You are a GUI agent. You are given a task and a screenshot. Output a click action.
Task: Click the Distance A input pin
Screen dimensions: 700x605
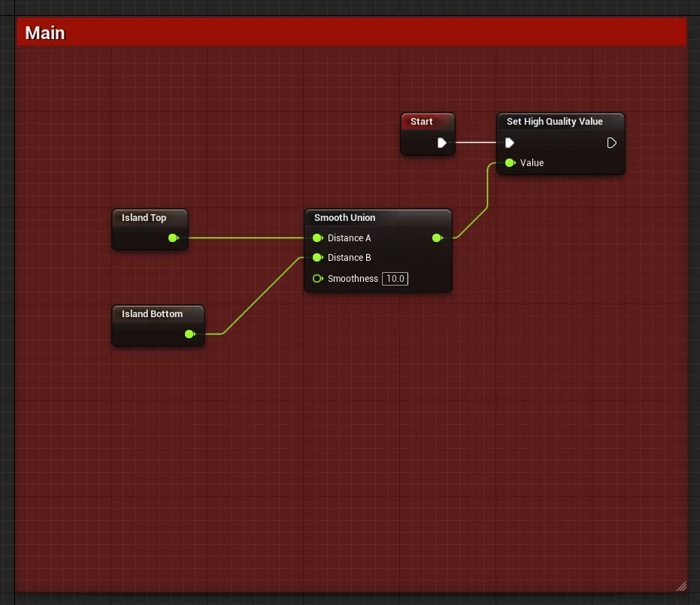317,238
